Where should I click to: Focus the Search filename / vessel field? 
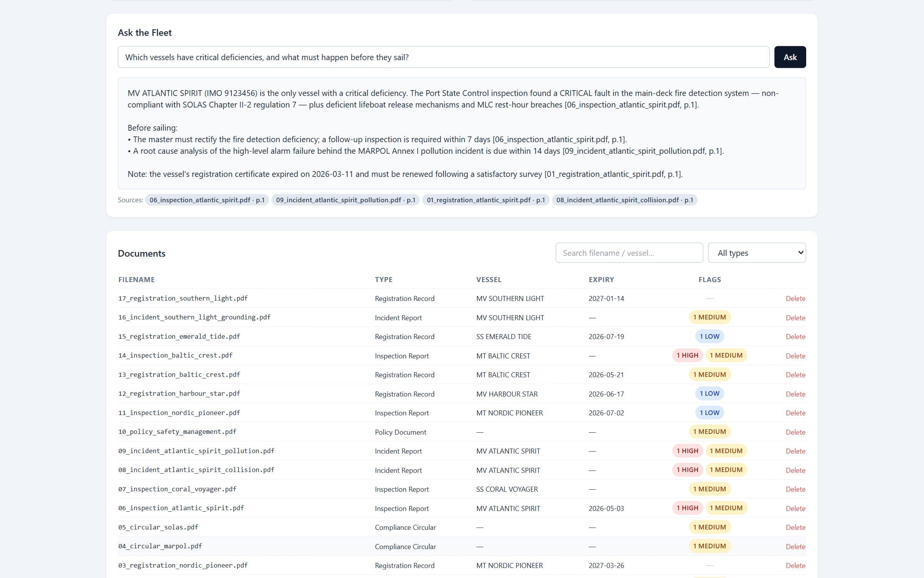pyautogui.click(x=629, y=253)
